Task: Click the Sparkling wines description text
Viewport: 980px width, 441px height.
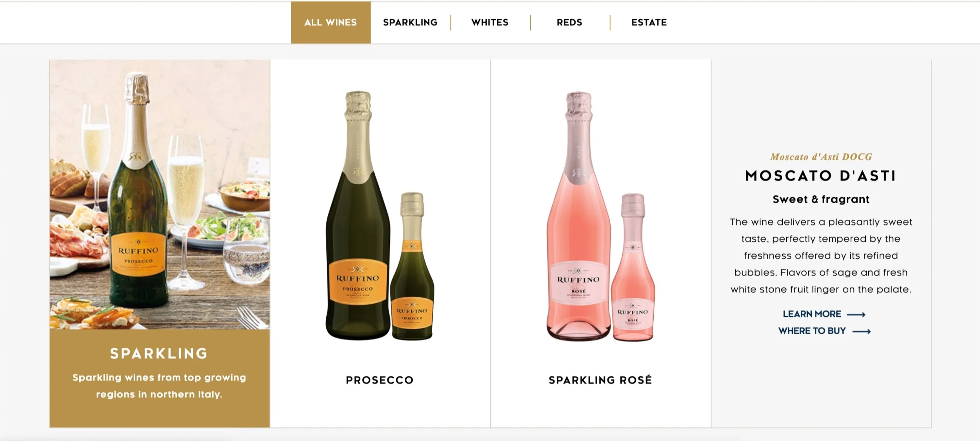Action: tap(159, 386)
